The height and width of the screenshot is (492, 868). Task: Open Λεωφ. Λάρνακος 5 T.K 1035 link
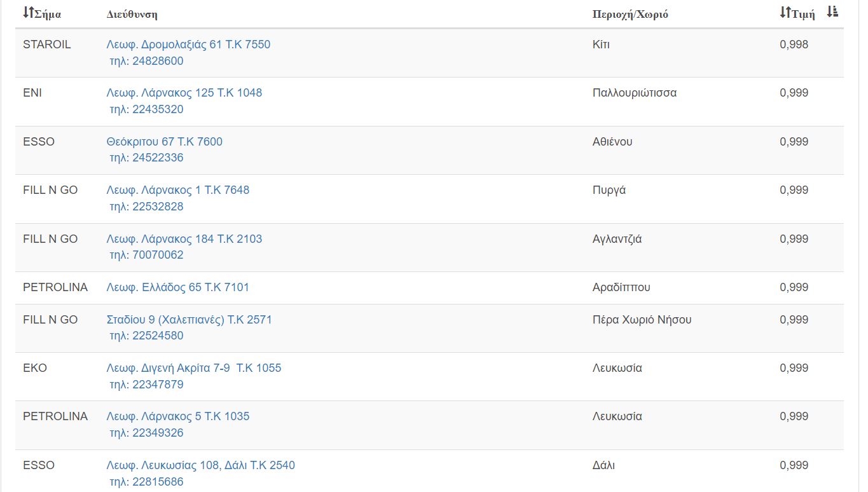point(178,416)
